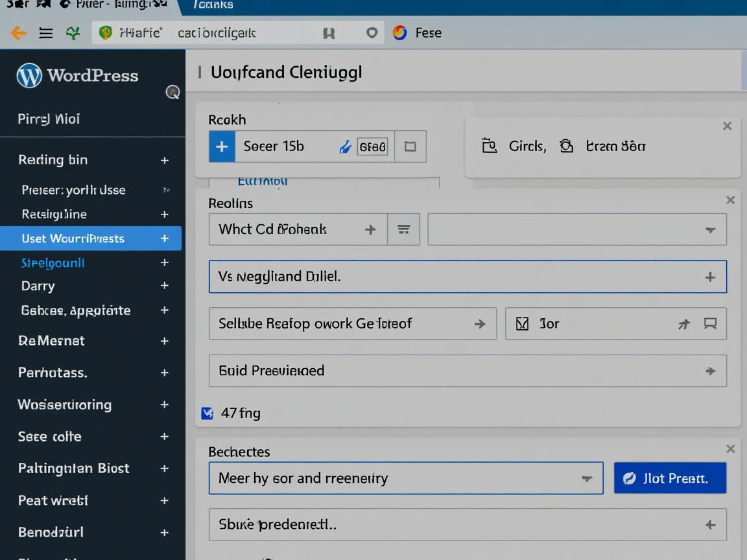Click the search icon under WordPress logo
747x560 pixels.
click(172, 92)
